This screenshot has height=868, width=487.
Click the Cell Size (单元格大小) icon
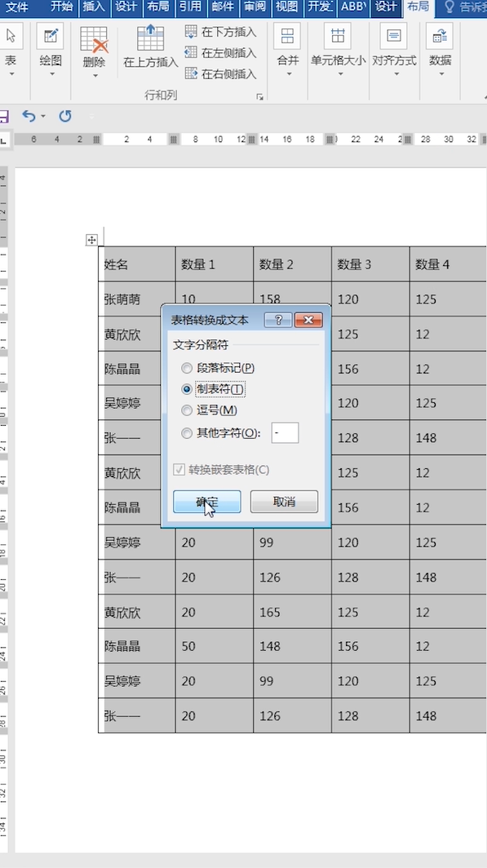coord(338,37)
